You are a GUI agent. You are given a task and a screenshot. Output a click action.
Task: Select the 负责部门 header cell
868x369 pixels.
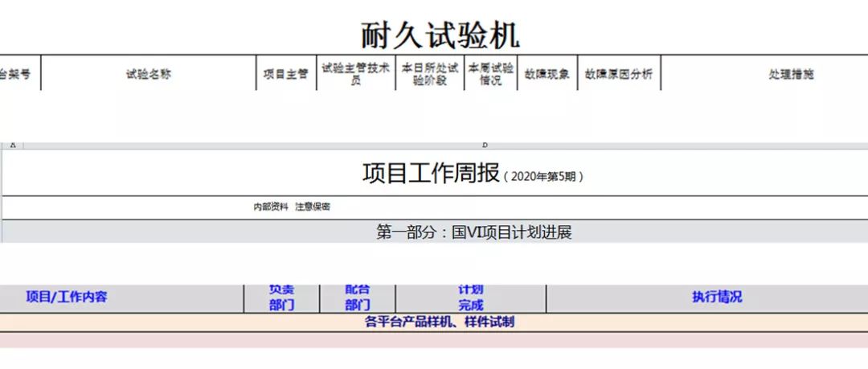click(x=281, y=297)
